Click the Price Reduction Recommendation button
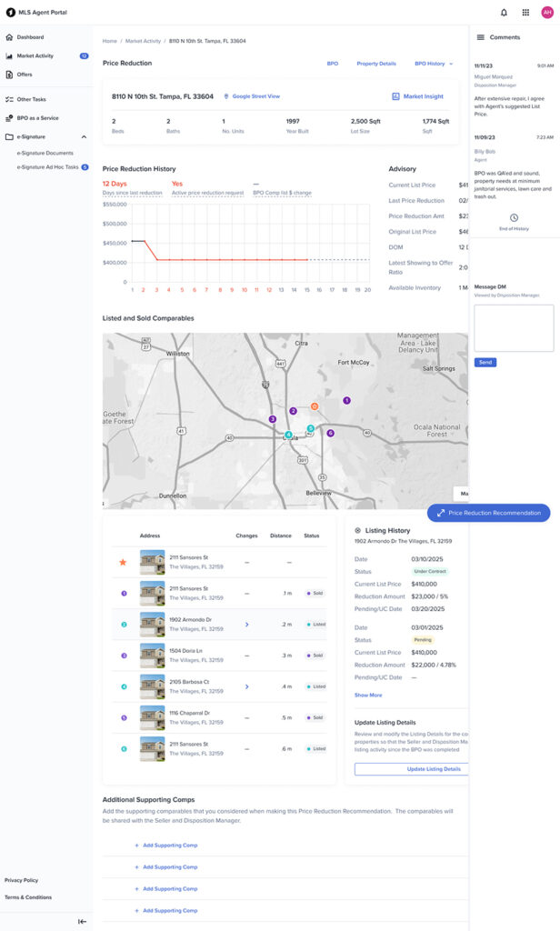Screen dimensions: 560x931 tap(489, 513)
